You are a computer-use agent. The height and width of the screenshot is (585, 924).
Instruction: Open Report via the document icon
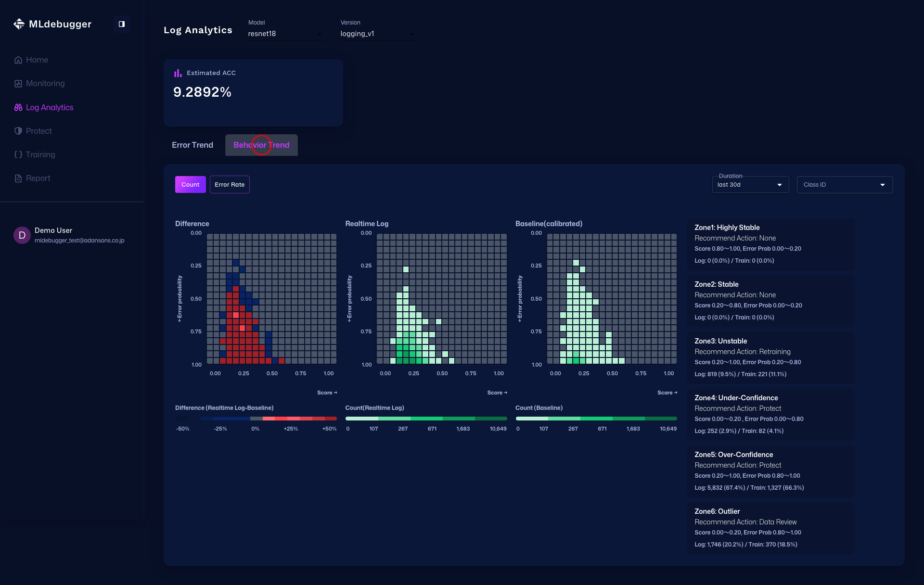point(18,178)
